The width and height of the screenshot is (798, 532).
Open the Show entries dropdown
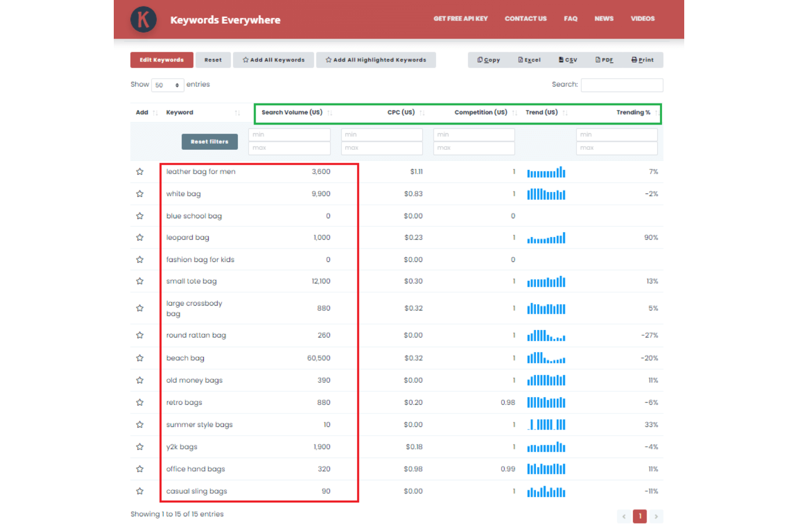click(x=168, y=85)
